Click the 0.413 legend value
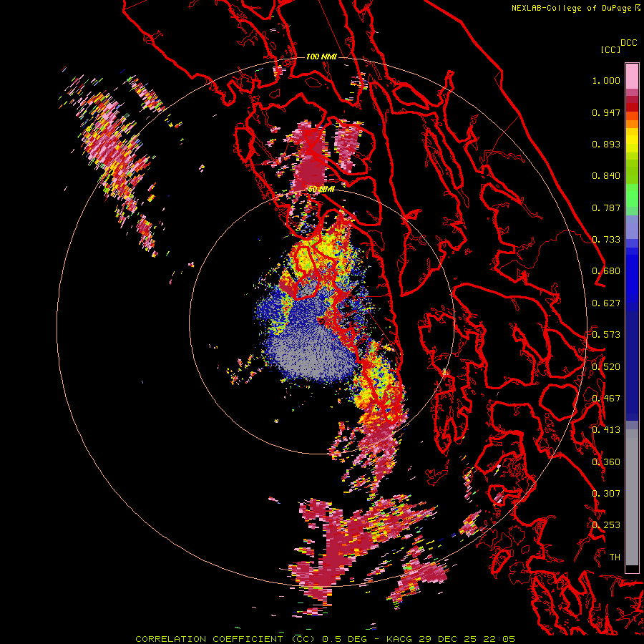Viewport: 644px width, 644px height. pyautogui.click(x=606, y=430)
